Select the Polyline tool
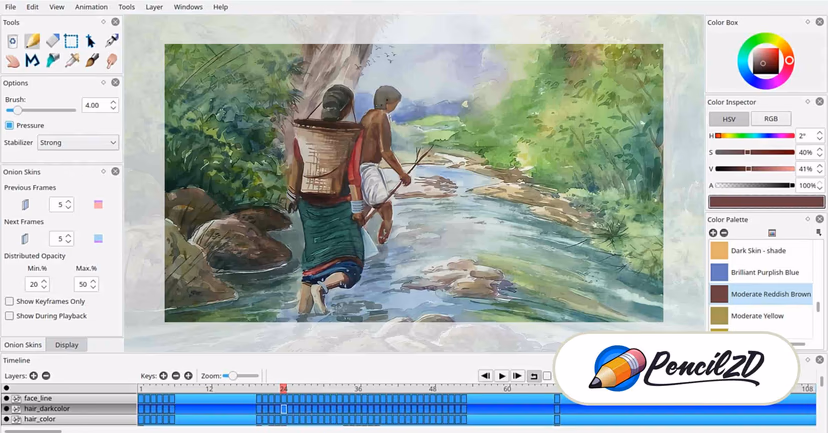The image size is (828, 433). click(x=32, y=61)
